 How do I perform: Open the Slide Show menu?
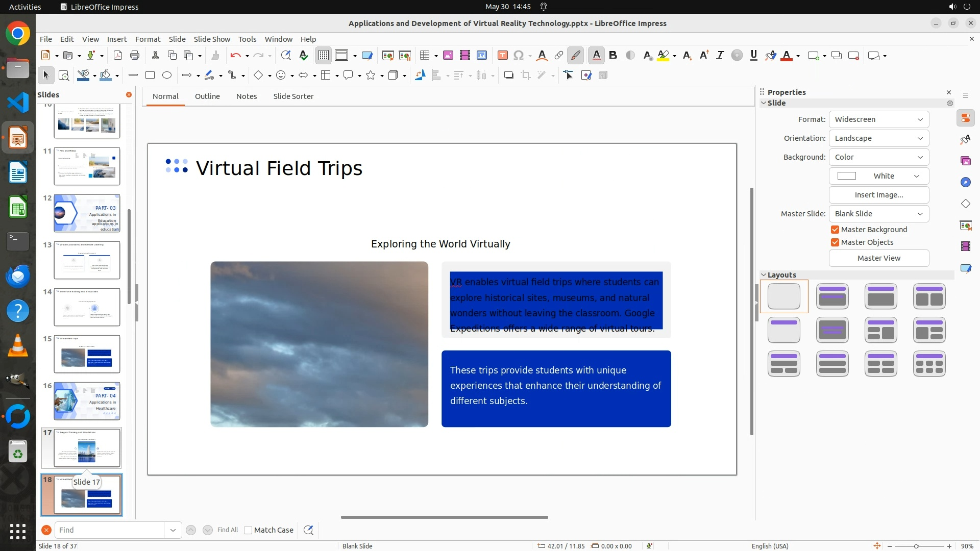coord(212,39)
